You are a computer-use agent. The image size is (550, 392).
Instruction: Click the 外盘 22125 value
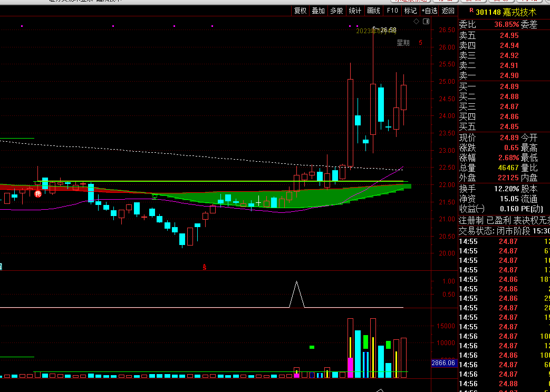click(x=508, y=178)
